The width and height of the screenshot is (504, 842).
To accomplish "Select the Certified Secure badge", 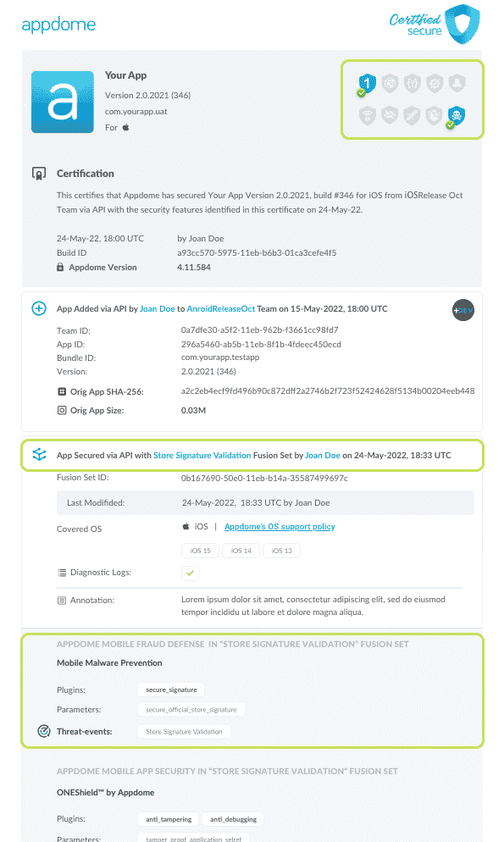I will point(434,25).
